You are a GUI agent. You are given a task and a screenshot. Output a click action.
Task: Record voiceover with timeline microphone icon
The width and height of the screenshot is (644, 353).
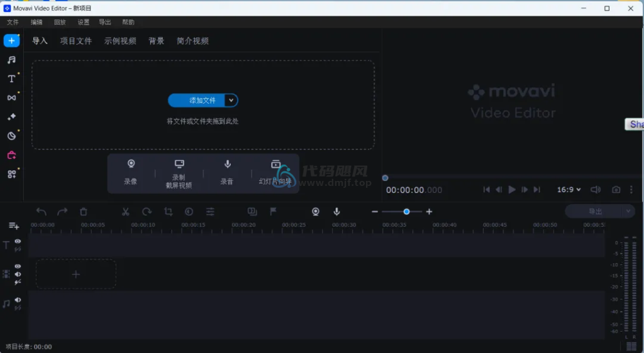337,212
